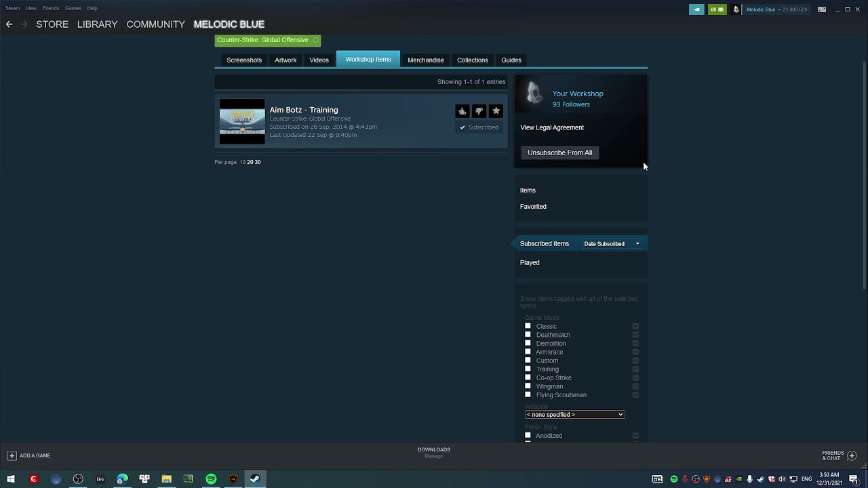This screenshot has height=488, width=868.
Task: Click the Subscribed button for Aim Botz
Action: pos(479,127)
